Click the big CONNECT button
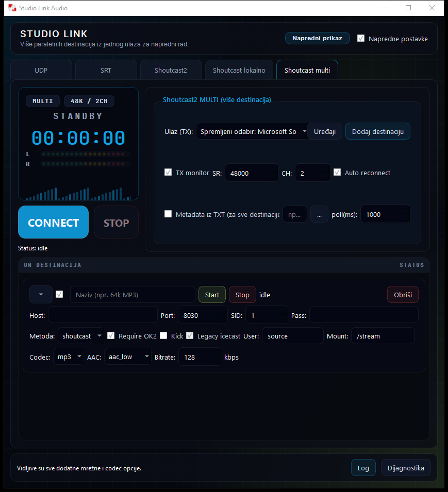 pos(54,223)
